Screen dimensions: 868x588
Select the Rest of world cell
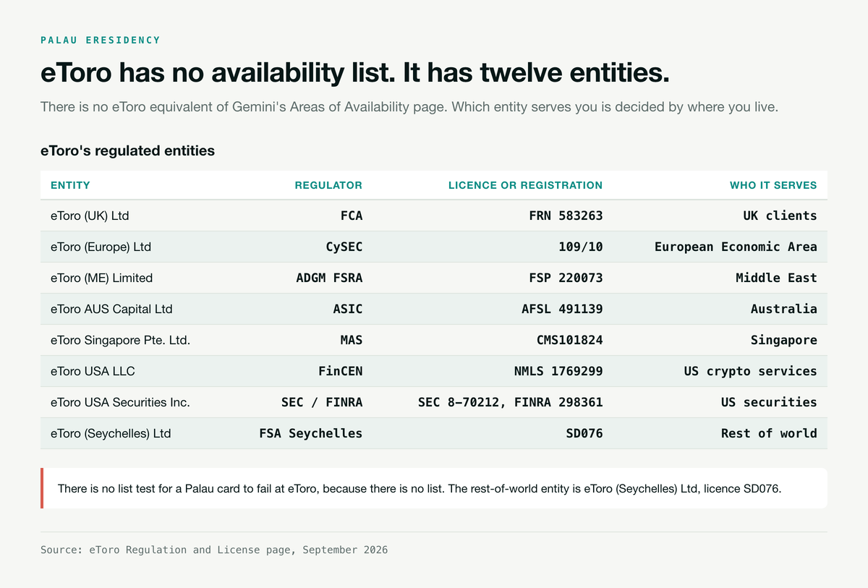coord(769,433)
